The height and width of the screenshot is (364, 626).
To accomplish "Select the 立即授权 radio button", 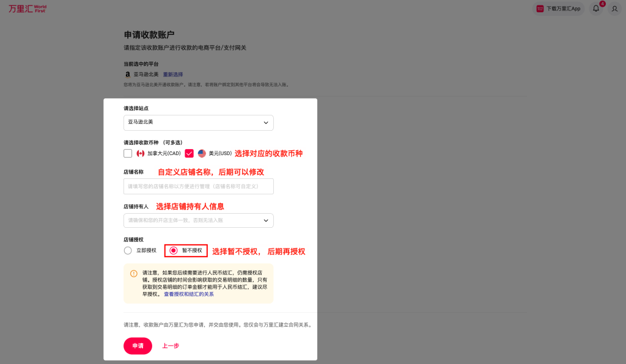I will (128, 250).
